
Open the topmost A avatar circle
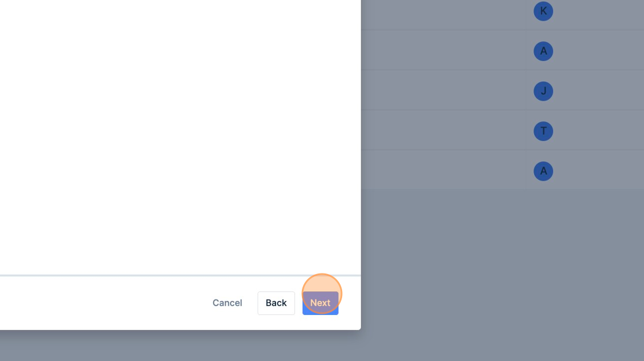click(543, 51)
